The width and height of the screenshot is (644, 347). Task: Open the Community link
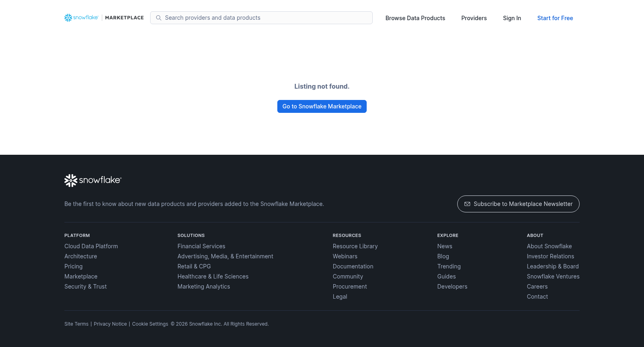(x=348, y=276)
